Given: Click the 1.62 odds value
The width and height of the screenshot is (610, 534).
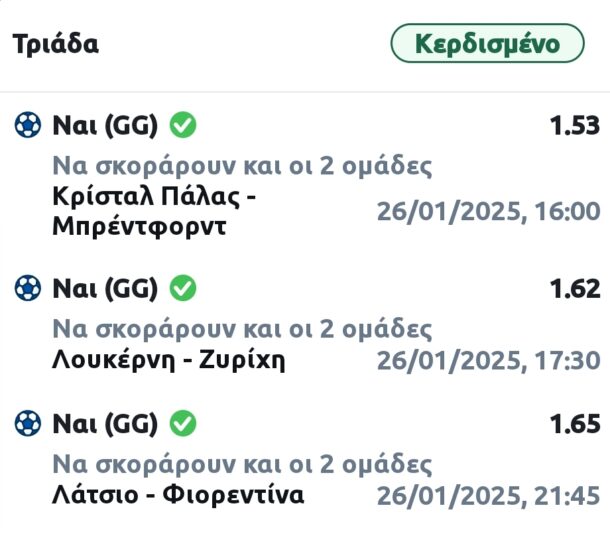Looking at the screenshot, I should (x=574, y=290).
